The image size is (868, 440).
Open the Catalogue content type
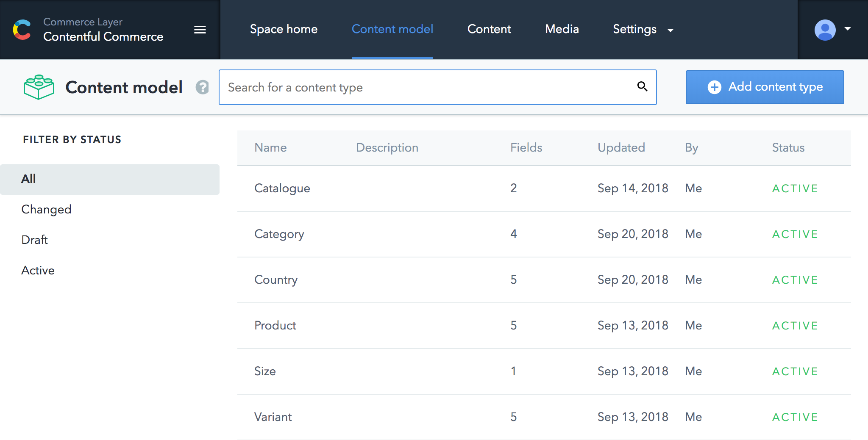[282, 188]
